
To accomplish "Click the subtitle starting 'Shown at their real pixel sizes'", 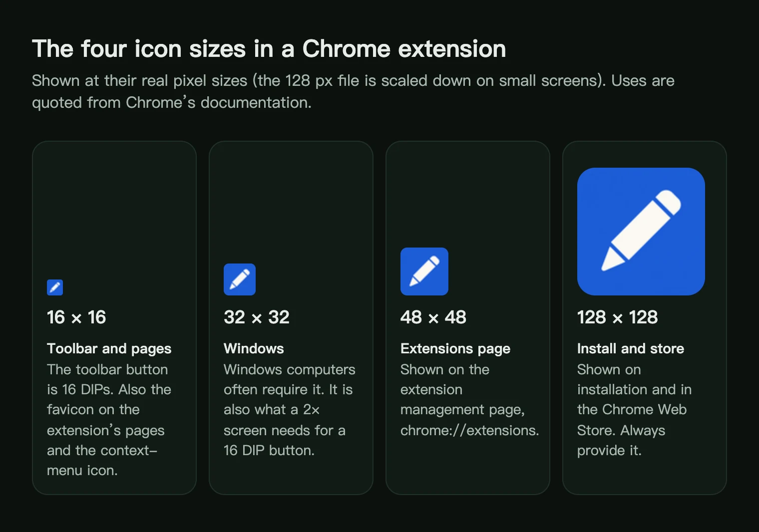I will click(353, 91).
